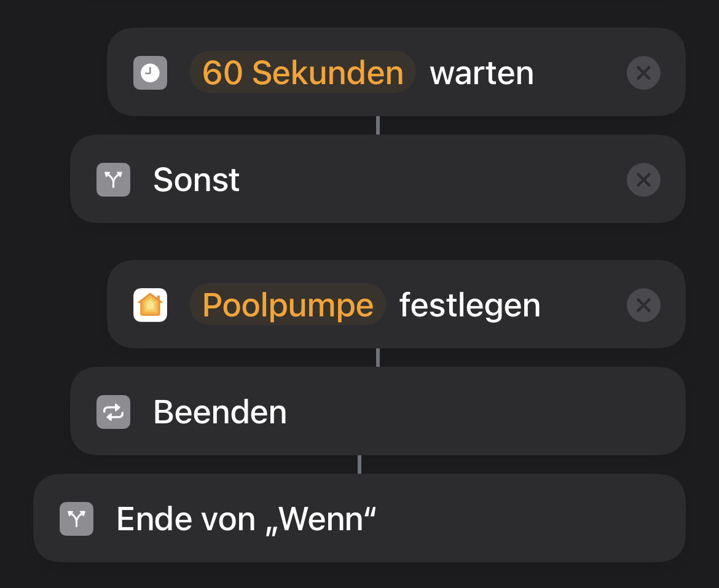Screen dimensions: 719x588
Task: Click the "warten" label text
Action: 482,73
